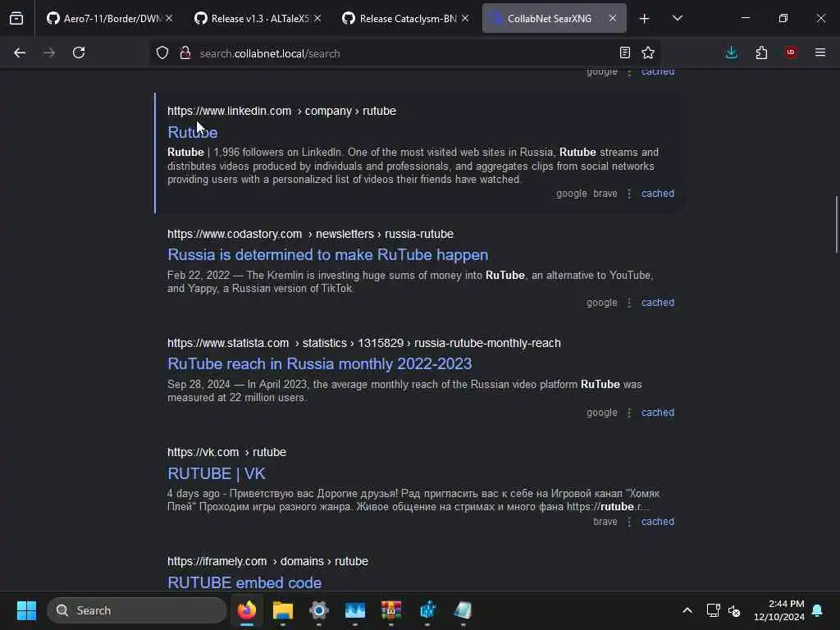Open a new browser tab
The image size is (840, 630).
645,19
